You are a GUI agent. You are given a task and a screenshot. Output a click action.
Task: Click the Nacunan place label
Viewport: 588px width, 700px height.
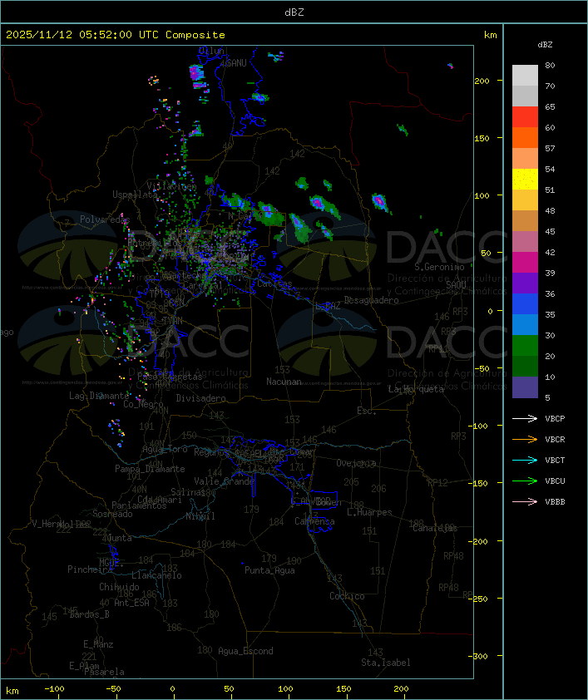point(284,382)
